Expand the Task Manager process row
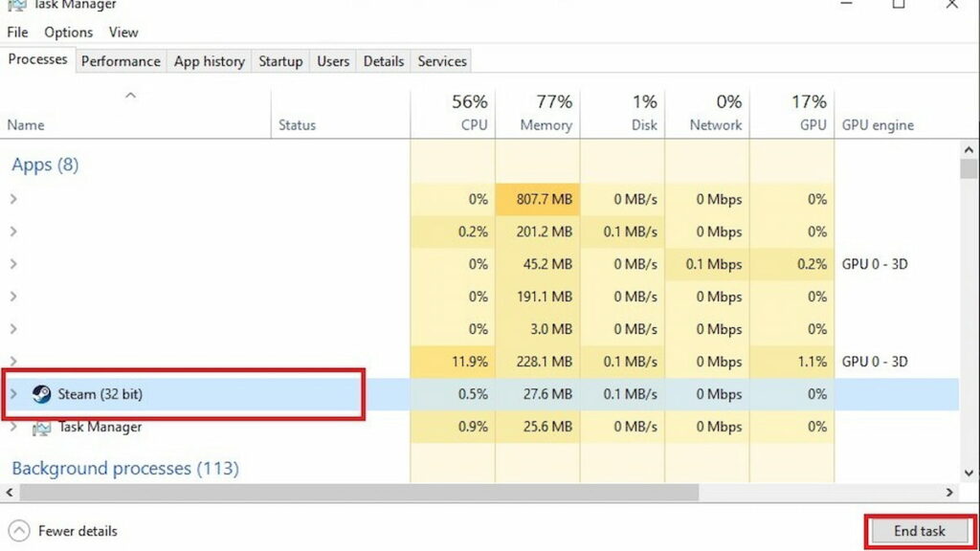 pos(13,427)
